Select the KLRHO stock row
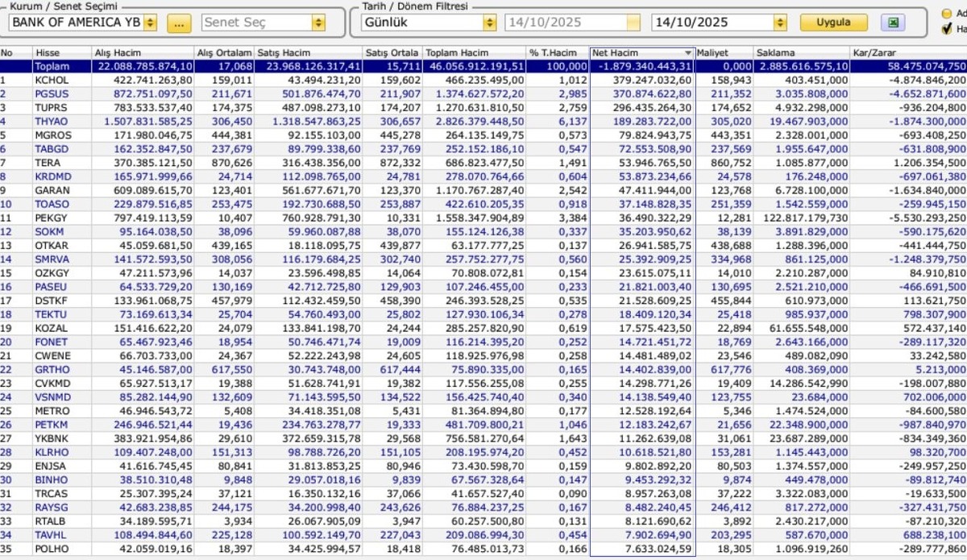This screenshot has width=967, height=560. tap(483, 453)
